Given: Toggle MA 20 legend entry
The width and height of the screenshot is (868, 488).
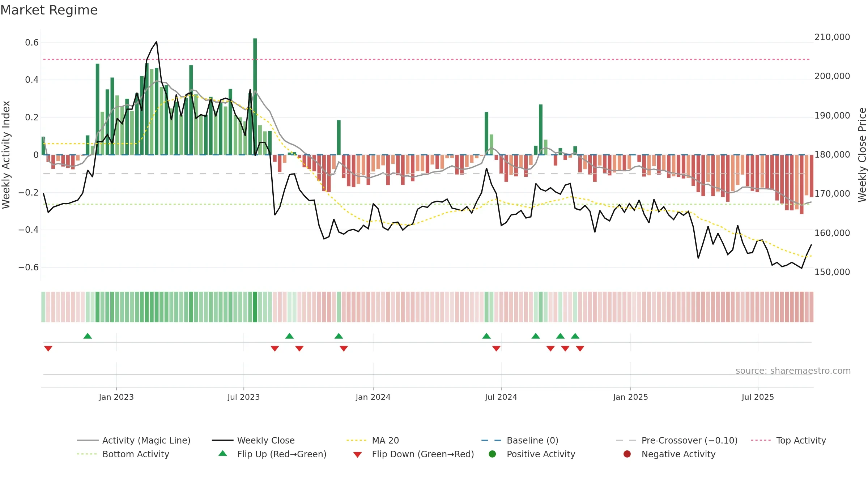Looking at the screenshot, I should [373, 440].
